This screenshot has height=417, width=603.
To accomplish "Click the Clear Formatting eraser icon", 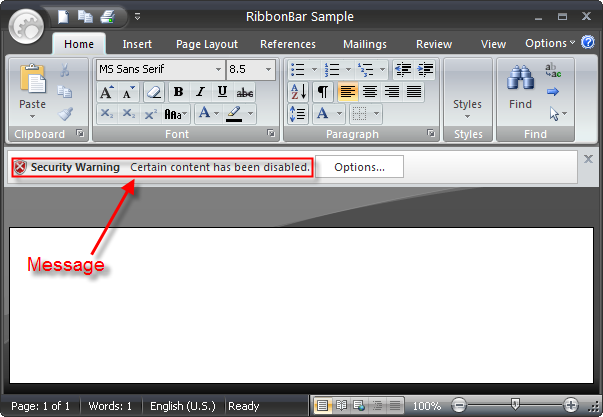I will [x=154, y=92].
